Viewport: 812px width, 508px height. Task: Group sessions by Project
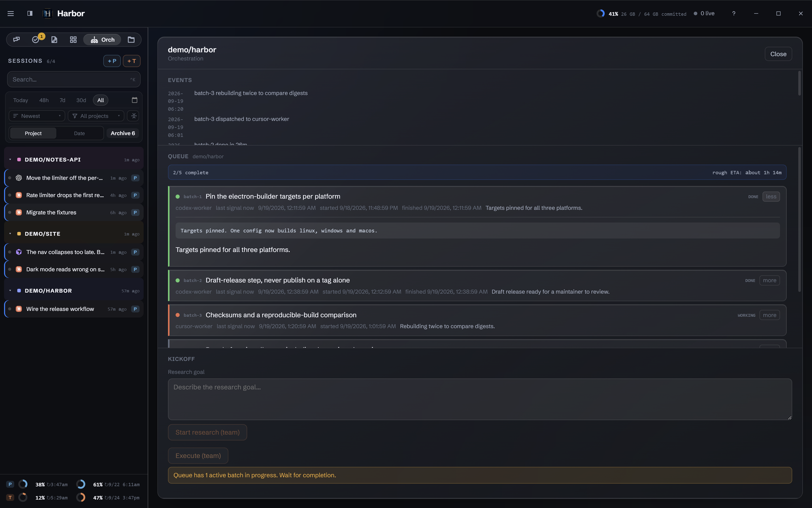pyautogui.click(x=33, y=133)
